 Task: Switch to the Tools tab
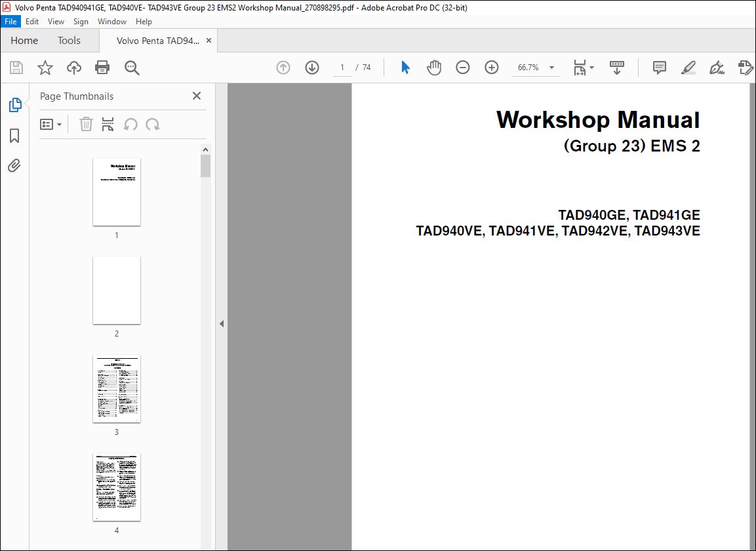(69, 41)
